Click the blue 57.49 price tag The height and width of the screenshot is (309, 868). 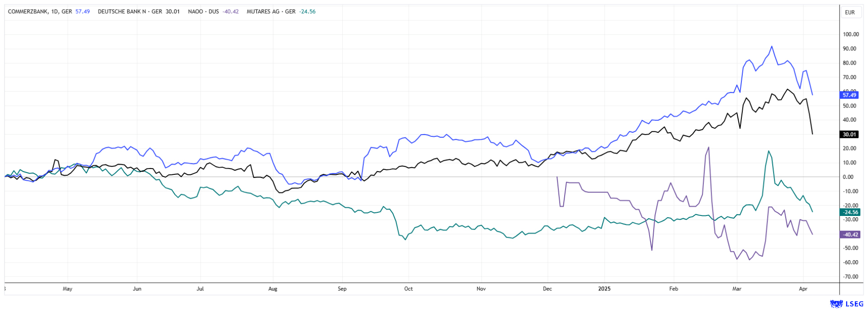[x=849, y=95]
